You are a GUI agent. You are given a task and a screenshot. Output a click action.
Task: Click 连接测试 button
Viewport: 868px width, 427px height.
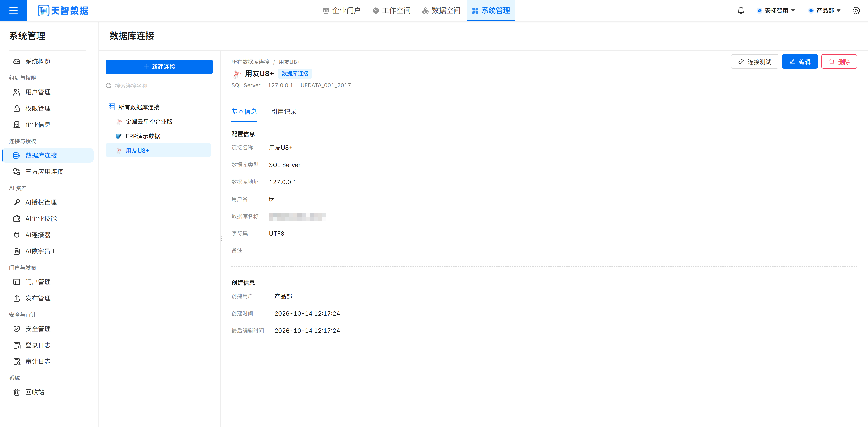(x=755, y=62)
